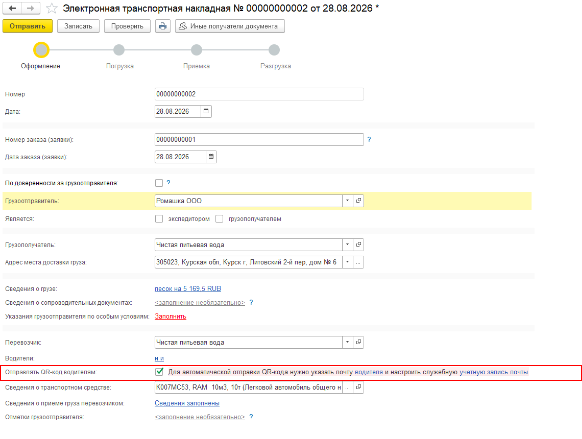Open calendar picker for the Дата field
582x439 pixels.
point(206,111)
